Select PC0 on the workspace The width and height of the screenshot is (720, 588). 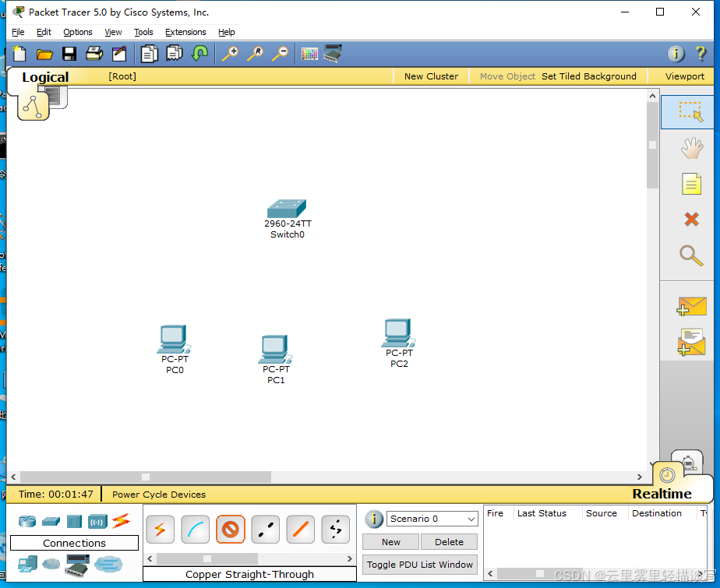click(x=174, y=339)
